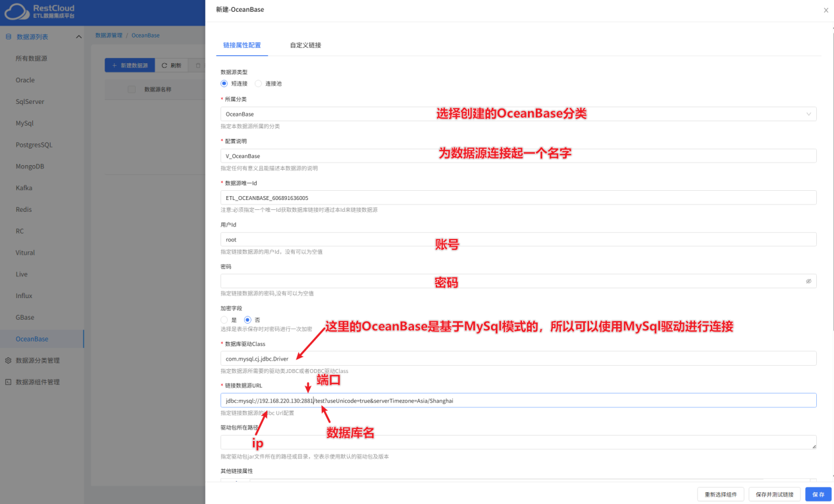Viewport: 834px width, 504px height.
Task: Select the 链接属性配置 tab
Action: (x=242, y=45)
